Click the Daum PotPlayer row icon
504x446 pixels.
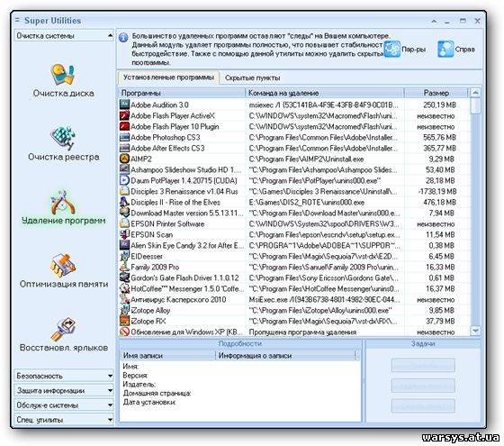tap(124, 180)
